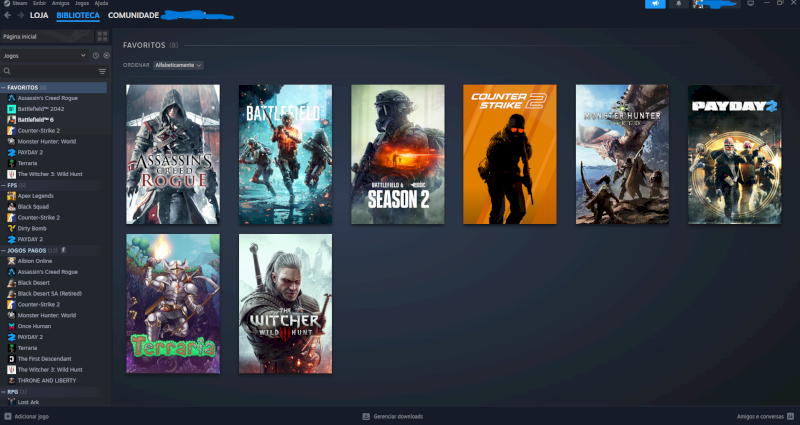Open the announcements megaphone button
Viewport: 800px width, 425px height.
[655, 4]
